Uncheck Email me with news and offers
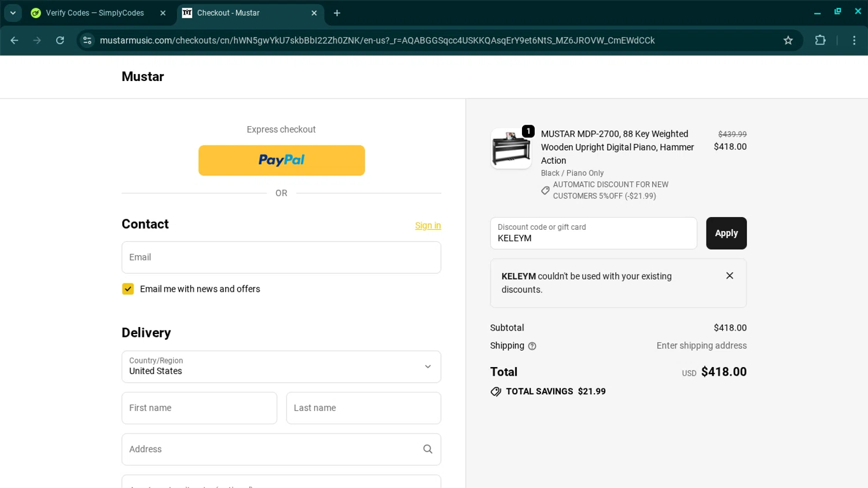This screenshot has width=868, height=488. pos(128,289)
